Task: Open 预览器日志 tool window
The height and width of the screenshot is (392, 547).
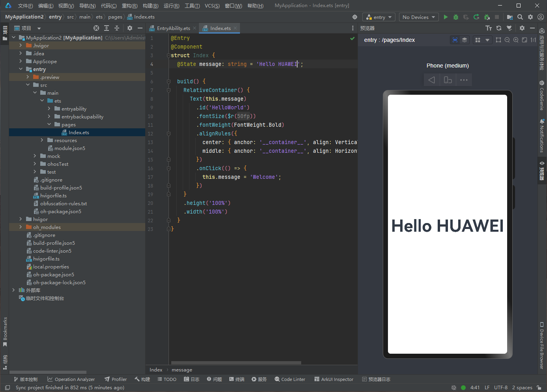Action: click(376, 379)
